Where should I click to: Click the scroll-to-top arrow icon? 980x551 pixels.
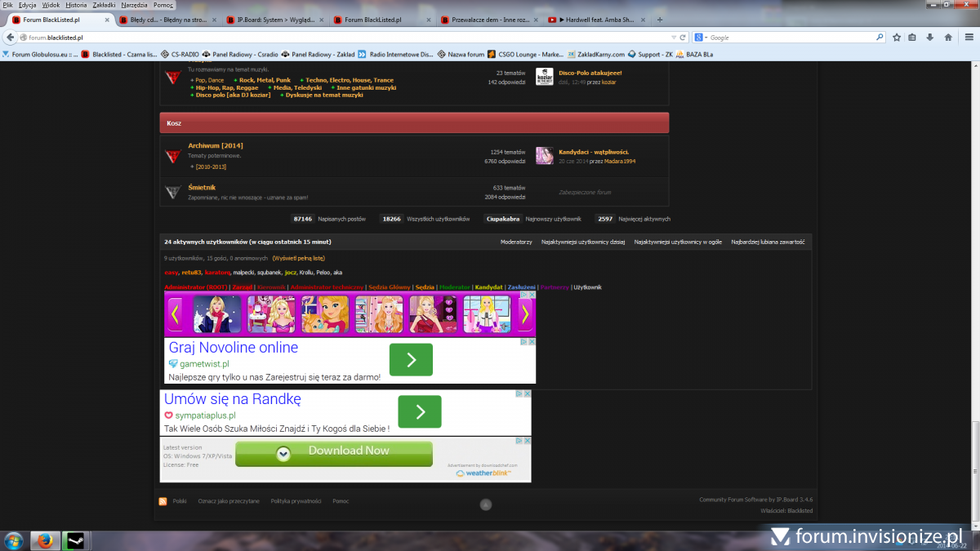tap(485, 505)
